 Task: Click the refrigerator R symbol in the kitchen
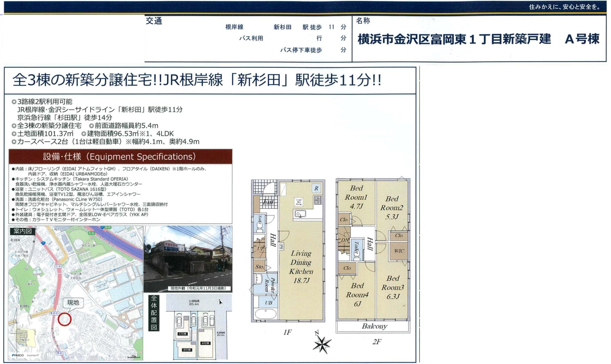pos(316,188)
